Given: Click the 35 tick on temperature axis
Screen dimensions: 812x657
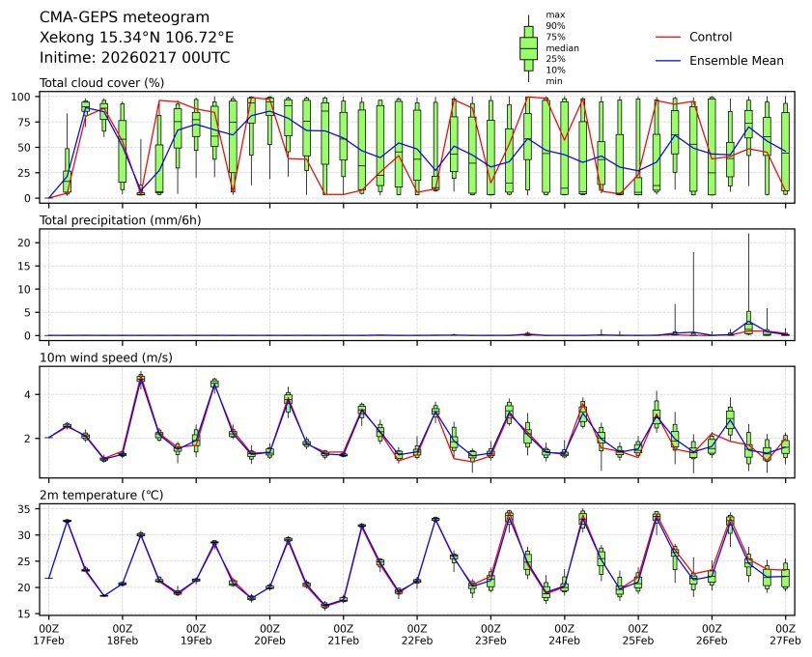Looking at the screenshot, I should click(29, 509).
